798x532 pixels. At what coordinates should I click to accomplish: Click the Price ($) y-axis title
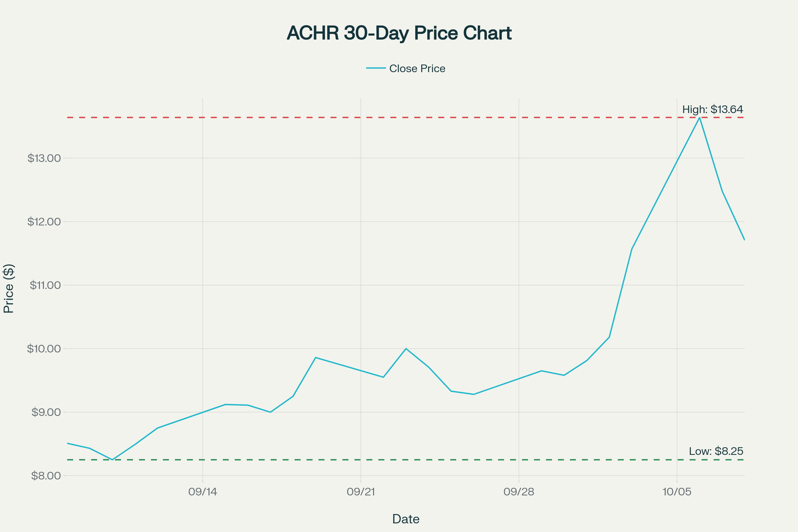pos(9,288)
